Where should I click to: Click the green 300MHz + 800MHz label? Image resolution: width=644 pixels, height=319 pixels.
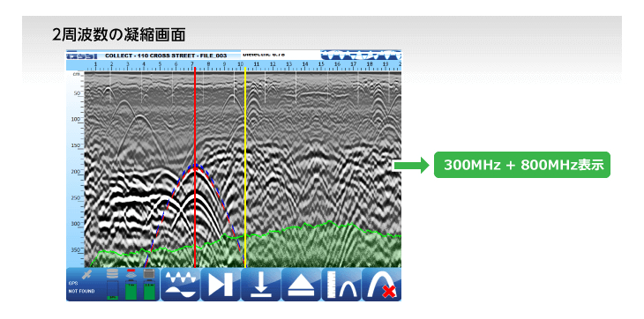pyautogui.click(x=522, y=165)
